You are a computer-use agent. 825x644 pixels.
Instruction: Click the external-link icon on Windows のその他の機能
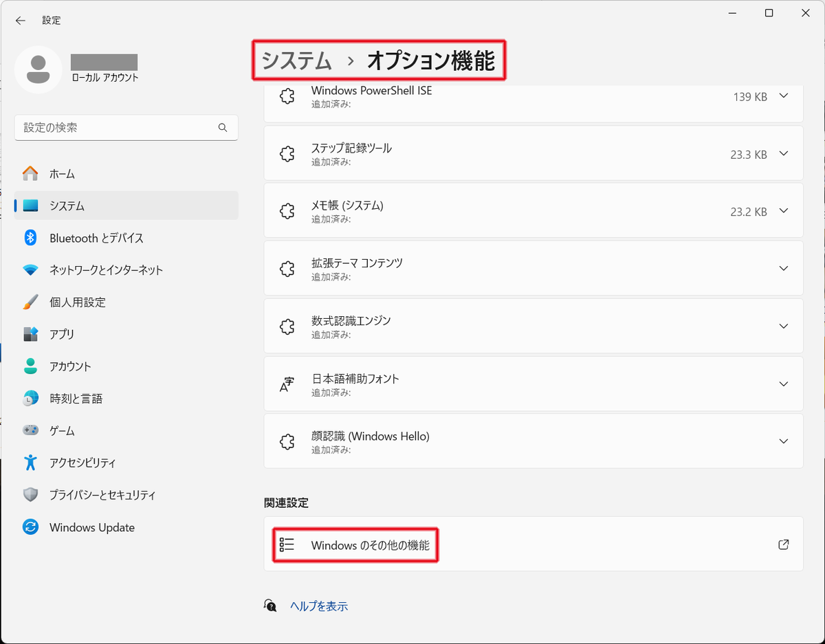click(783, 544)
